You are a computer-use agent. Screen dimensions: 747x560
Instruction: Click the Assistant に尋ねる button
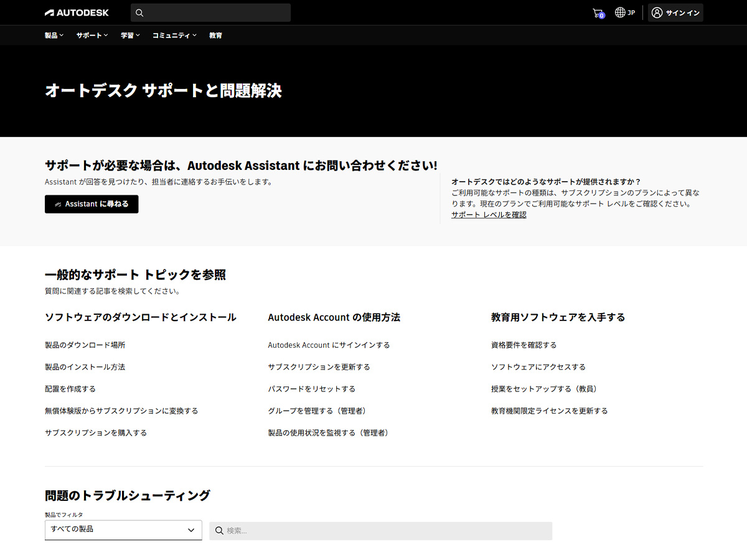click(92, 203)
